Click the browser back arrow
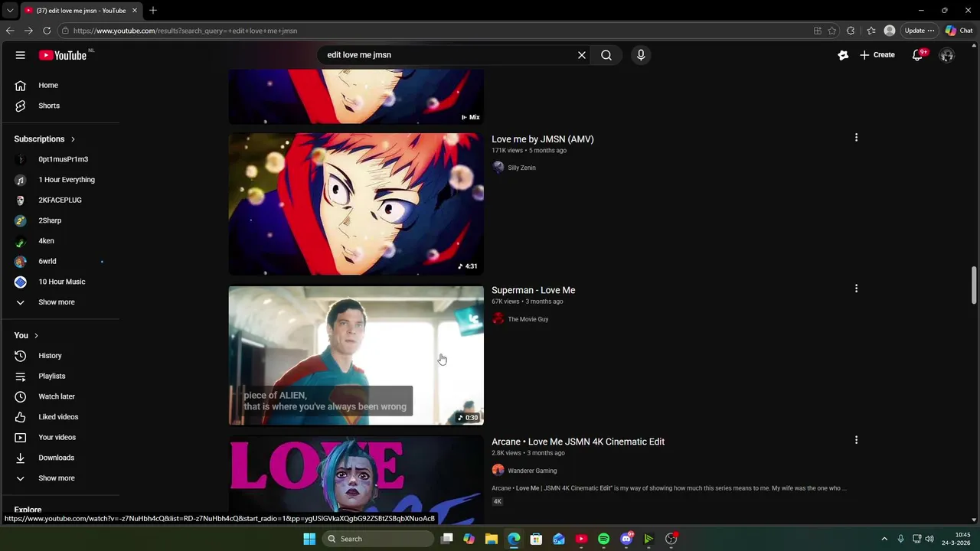The width and height of the screenshot is (980, 551). click(x=10, y=31)
